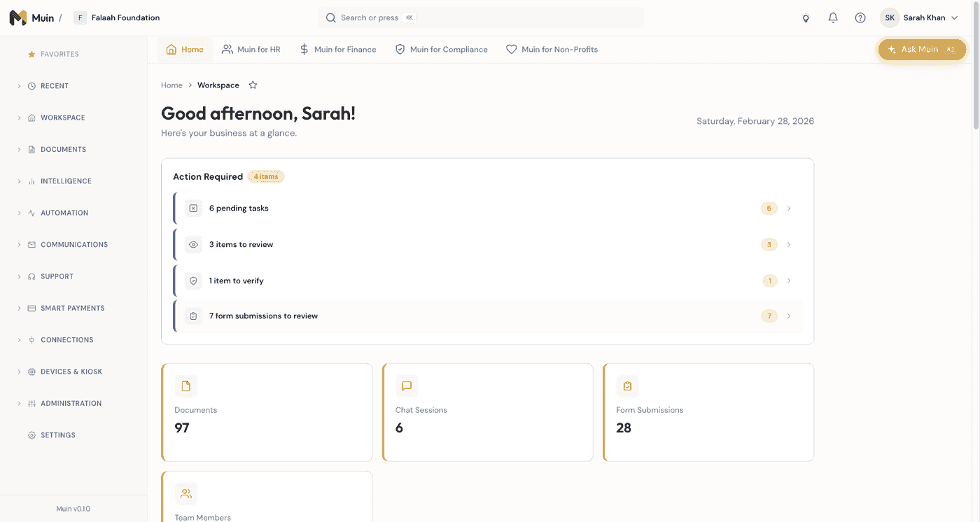Open the Favorites sidebar item
The height and width of the screenshot is (522, 980).
53,55
